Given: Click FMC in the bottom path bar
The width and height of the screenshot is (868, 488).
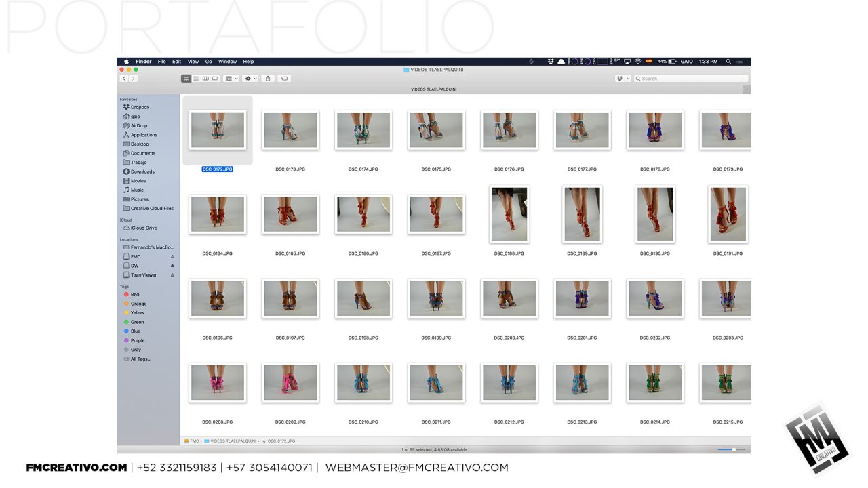Looking at the screenshot, I should tap(191, 441).
